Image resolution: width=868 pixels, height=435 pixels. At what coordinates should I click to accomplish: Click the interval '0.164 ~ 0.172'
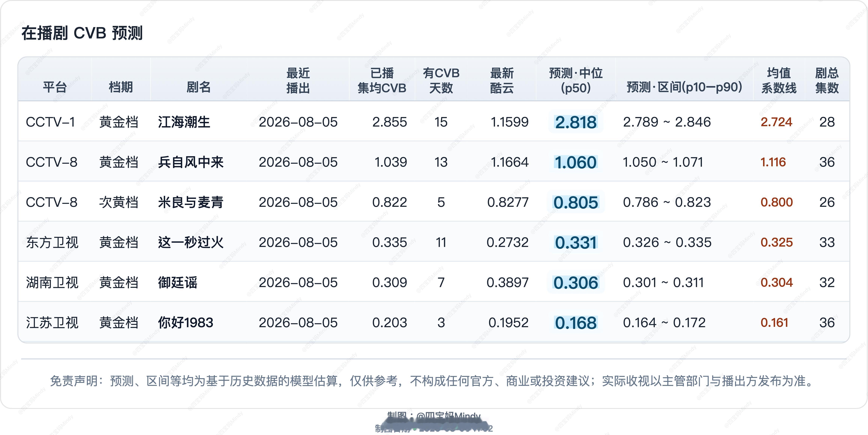(x=664, y=322)
